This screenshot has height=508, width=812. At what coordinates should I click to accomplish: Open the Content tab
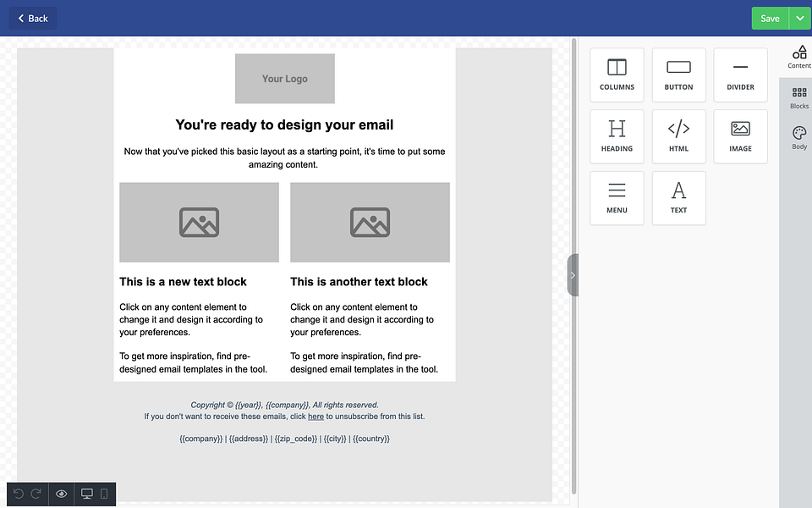[x=799, y=58]
